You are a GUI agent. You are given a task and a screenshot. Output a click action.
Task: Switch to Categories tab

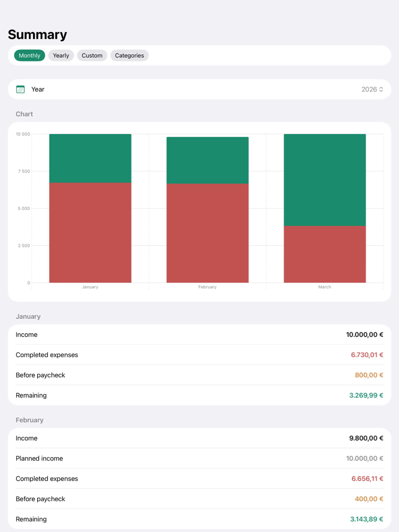129,55
